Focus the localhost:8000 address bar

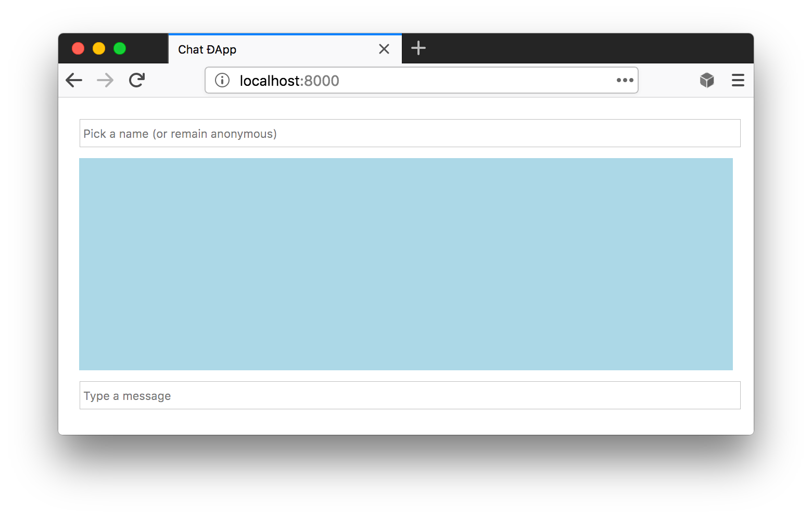pos(422,80)
